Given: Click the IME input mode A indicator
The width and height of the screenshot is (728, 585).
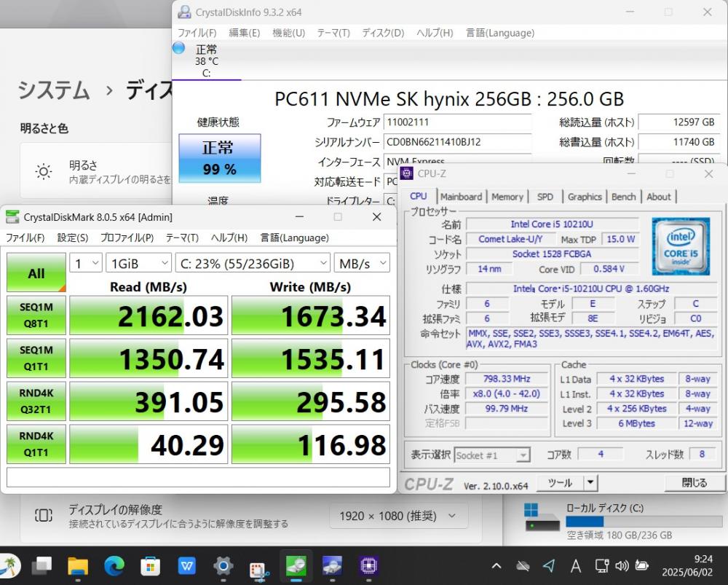Looking at the screenshot, I should tap(576, 566).
